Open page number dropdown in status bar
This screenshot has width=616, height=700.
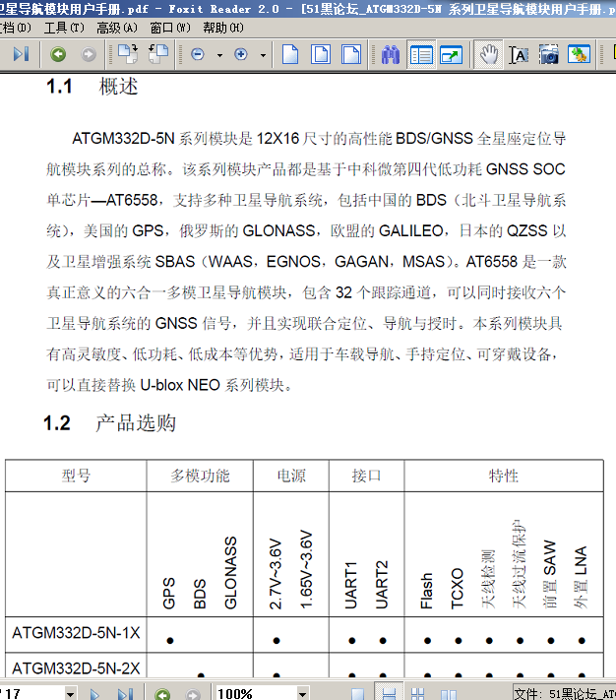coord(70,694)
